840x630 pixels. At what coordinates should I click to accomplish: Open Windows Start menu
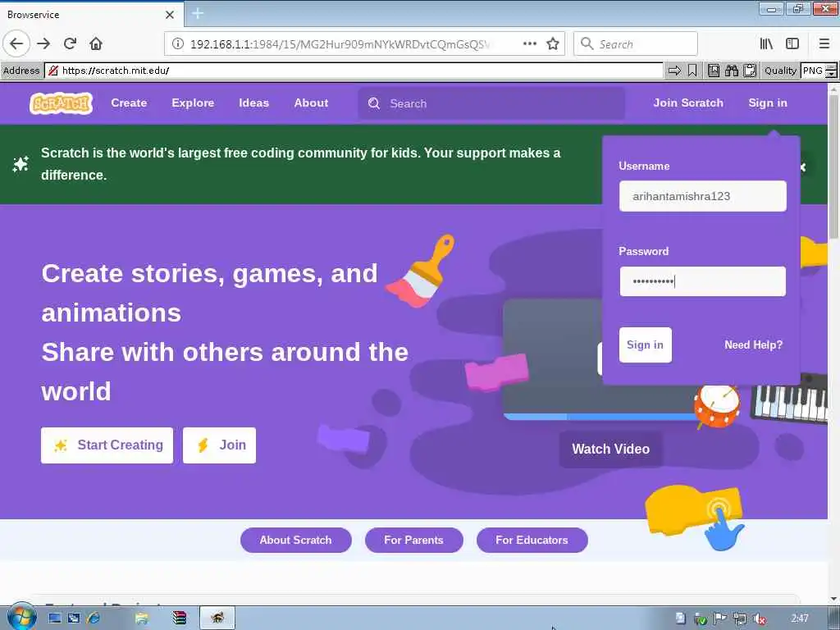(21, 618)
